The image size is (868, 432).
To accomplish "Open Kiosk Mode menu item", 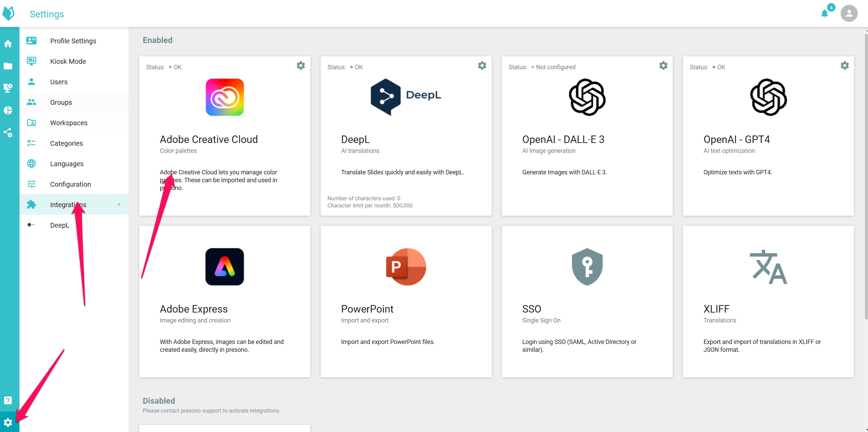I will coord(74,61).
